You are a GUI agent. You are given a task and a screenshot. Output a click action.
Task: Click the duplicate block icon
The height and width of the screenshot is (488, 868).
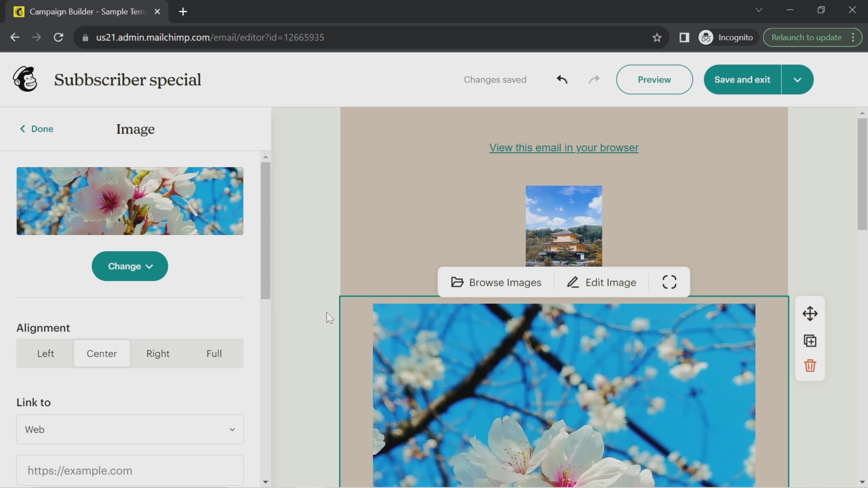pyautogui.click(x=810, y=340)
